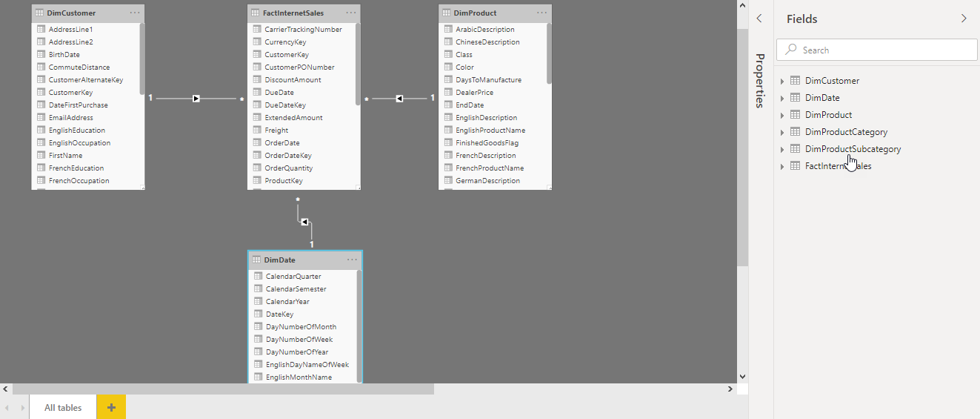The width and height of the screenshot is (980, 419).
Task: Open the vertical Properties pane label
Action: click(759, 81)
